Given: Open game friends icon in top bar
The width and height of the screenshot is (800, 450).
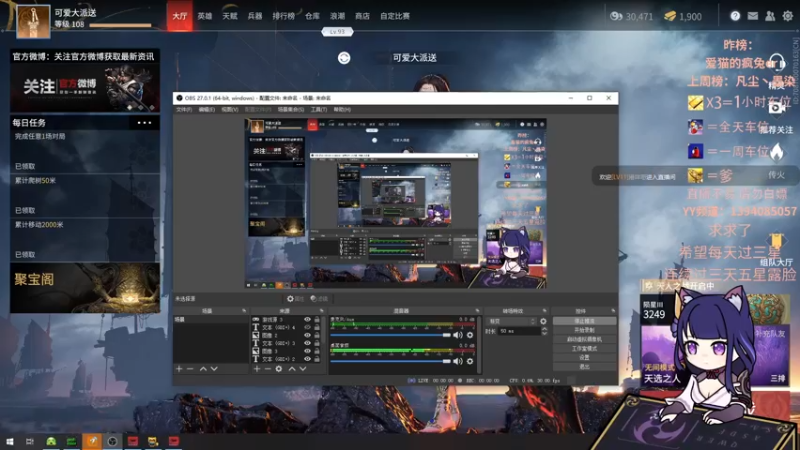Looking at the screenshot, I should coord(770,16).
